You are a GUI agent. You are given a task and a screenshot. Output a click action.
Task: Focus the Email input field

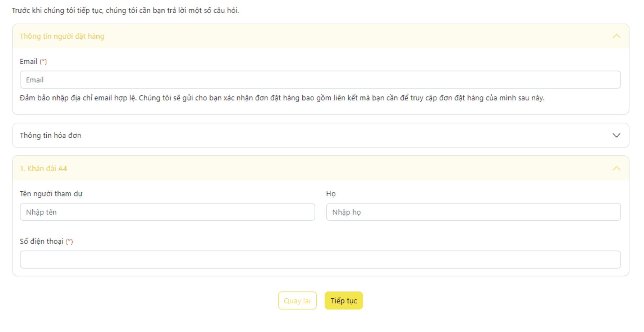coord(320,80)
